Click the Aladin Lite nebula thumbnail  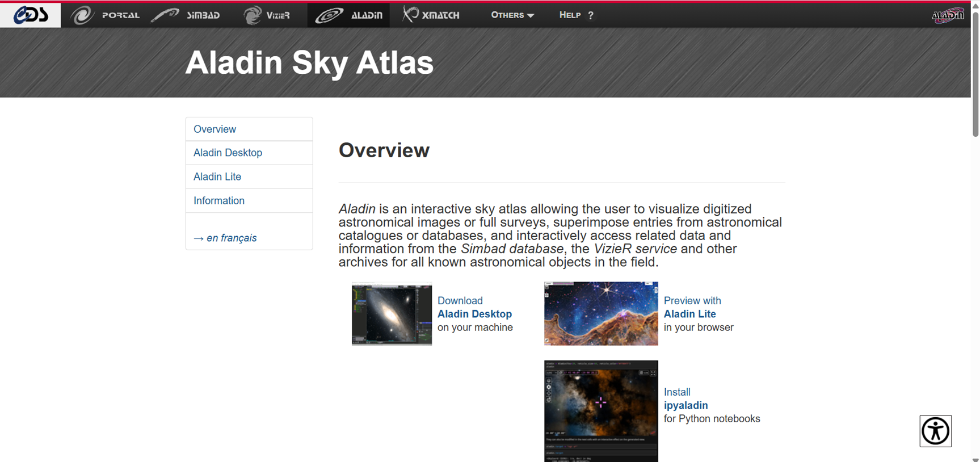click(601, 314)
